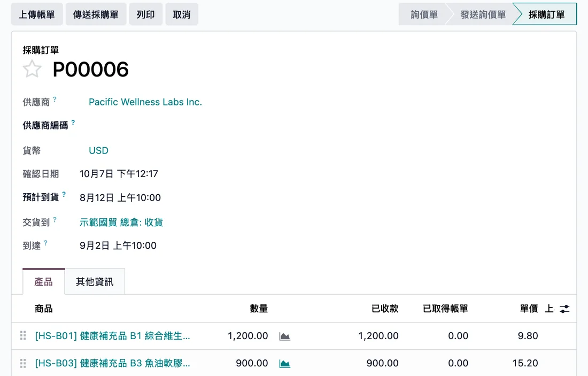The width and height of the screenshot is (588, 376).
Task: Show help tooltip next to 到達
Action: click(x=45, y=243)
